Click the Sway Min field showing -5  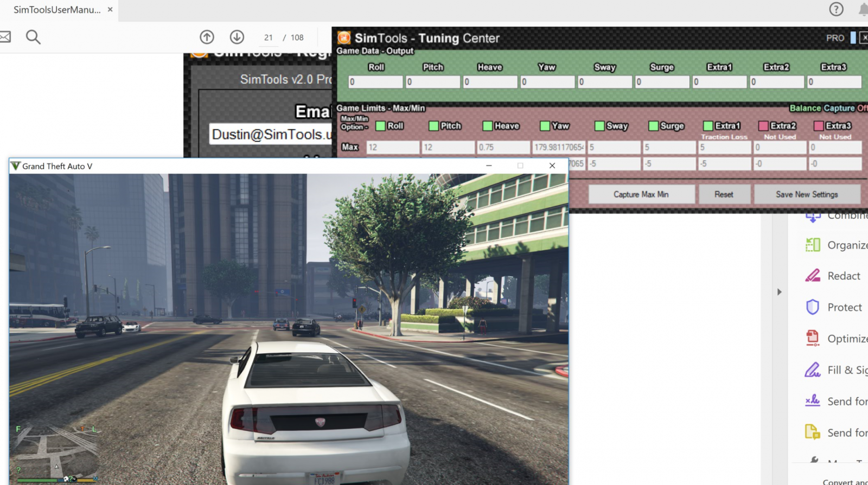[x=614, y=163]
